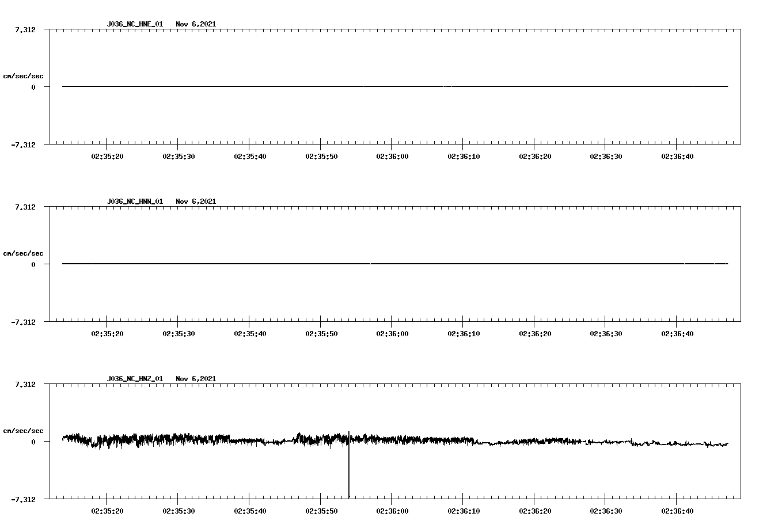Click the cm/sec/sec unit label on HNN plot
782x532 pixels.
(23, 253)
